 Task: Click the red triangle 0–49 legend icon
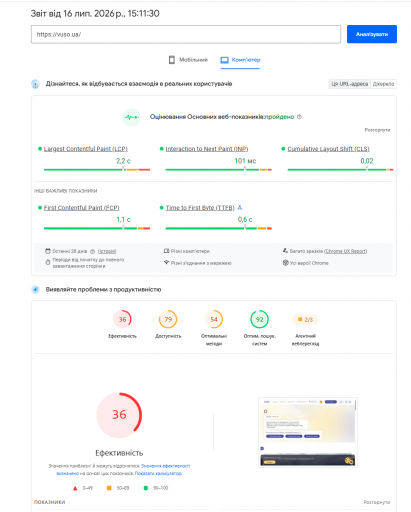point(75,488)
